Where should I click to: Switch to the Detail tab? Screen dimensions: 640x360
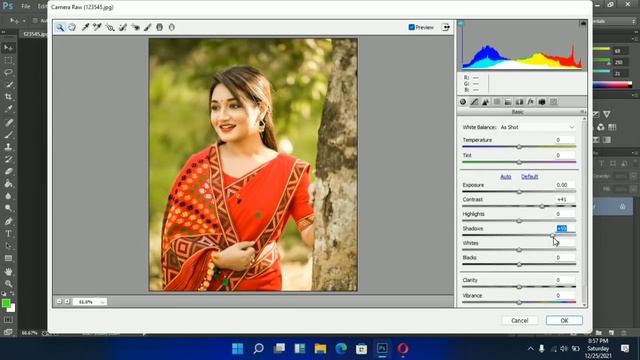pyautogui.click(x=485, y=102)
